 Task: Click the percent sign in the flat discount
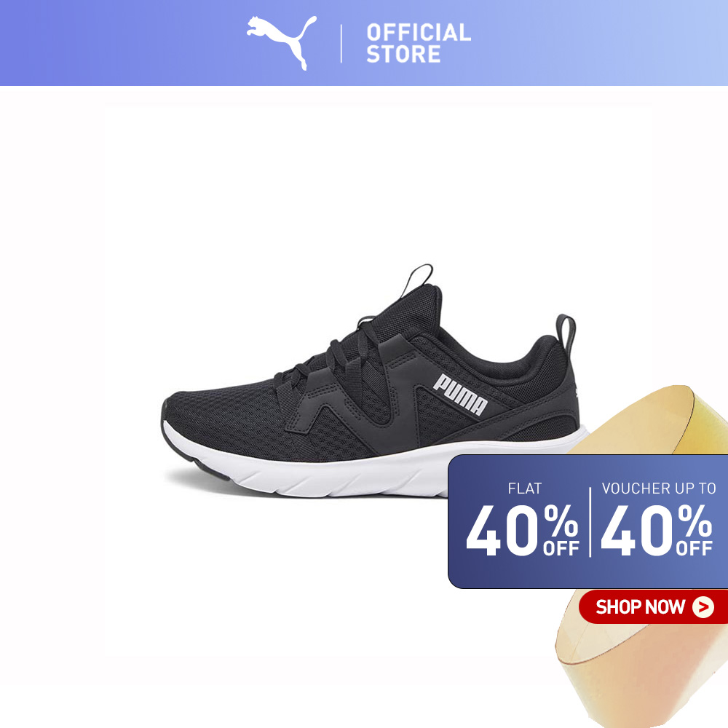point(561,521)
